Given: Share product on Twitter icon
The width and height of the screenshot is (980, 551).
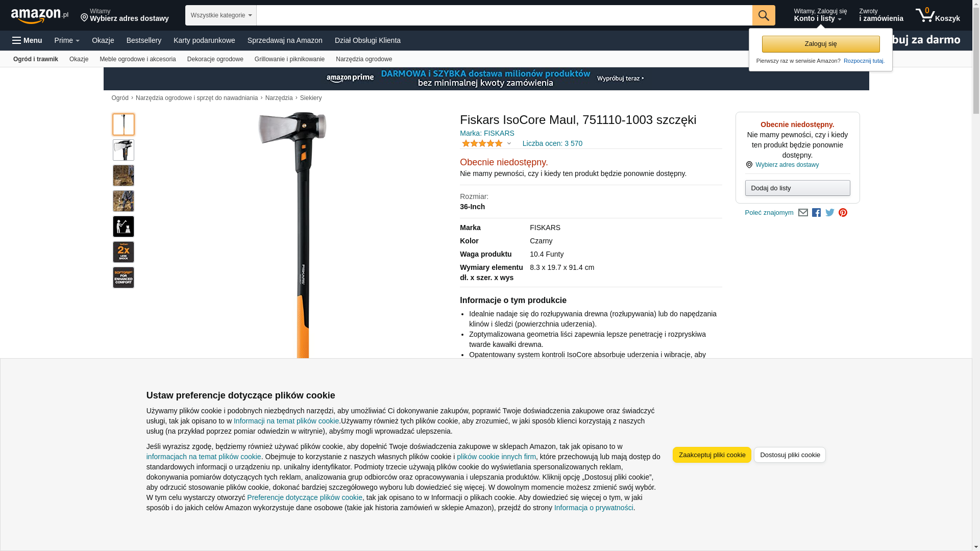Looking at the screenshot, I should pyautogui.click(x=829, y=213).
